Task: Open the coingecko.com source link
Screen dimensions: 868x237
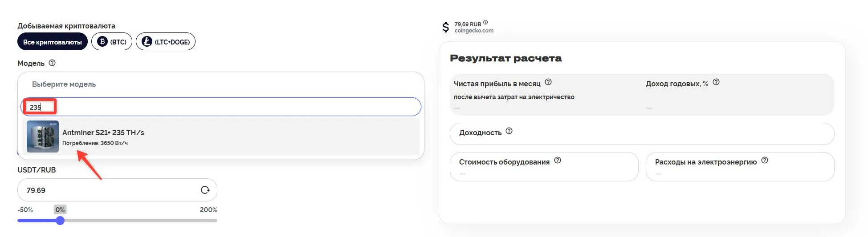Action: [474, 31]
